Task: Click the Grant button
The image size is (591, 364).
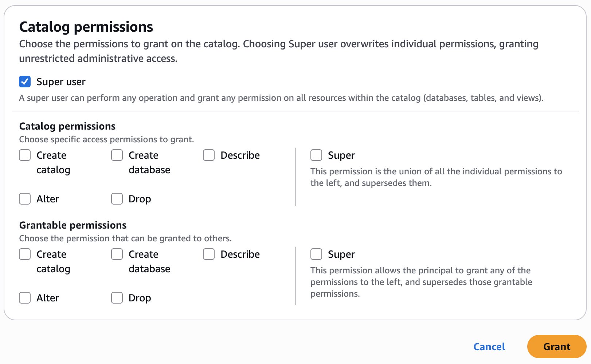Action: coord(557,347)
